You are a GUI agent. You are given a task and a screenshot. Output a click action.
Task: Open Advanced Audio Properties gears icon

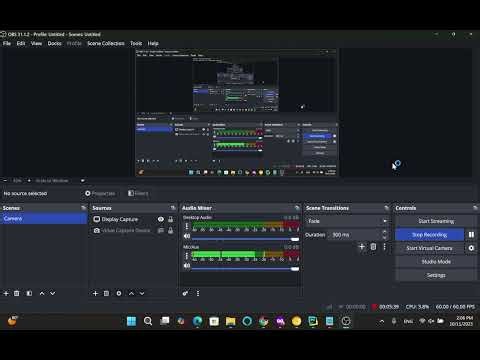[x=185, y=293]
